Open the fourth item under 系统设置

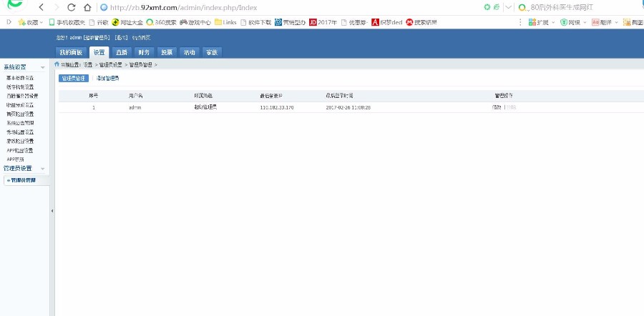tap(20, 105)
